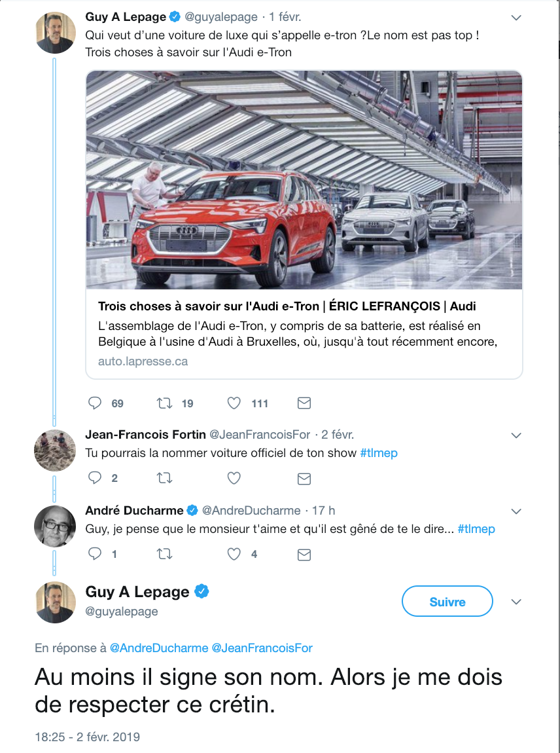The height and width of the screenshot is (753, 560).
Task: Reply to Jean-Francois Fortin's tweet
Action: tap(95, 477)
